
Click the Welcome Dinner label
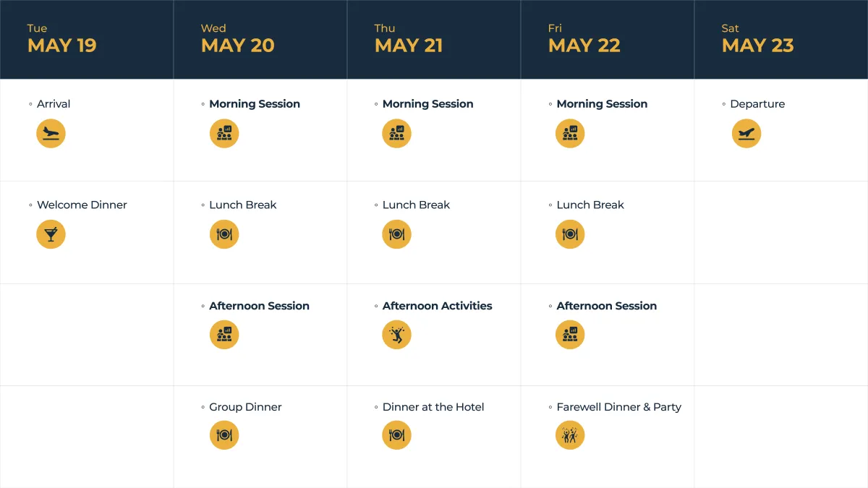point(82,205)
